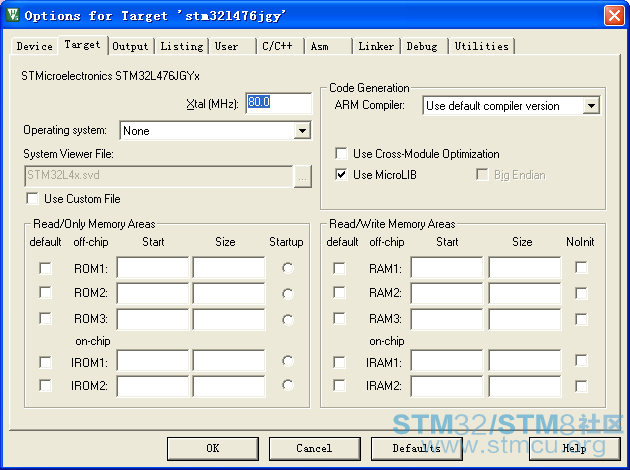
Task: Check the RAM2 default checkbox
Action: click(x=340, y=292)
